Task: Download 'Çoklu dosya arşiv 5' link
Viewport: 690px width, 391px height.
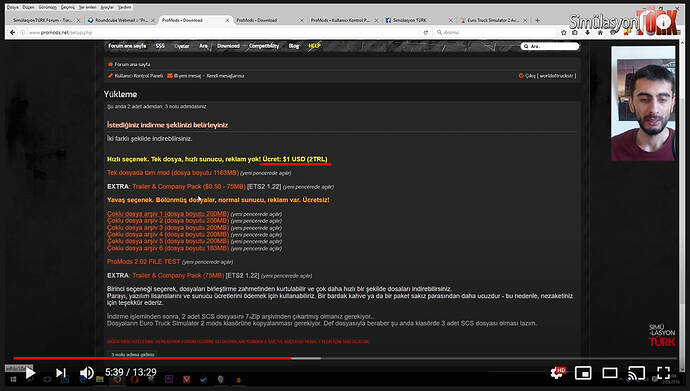Action: coord(168,241)
